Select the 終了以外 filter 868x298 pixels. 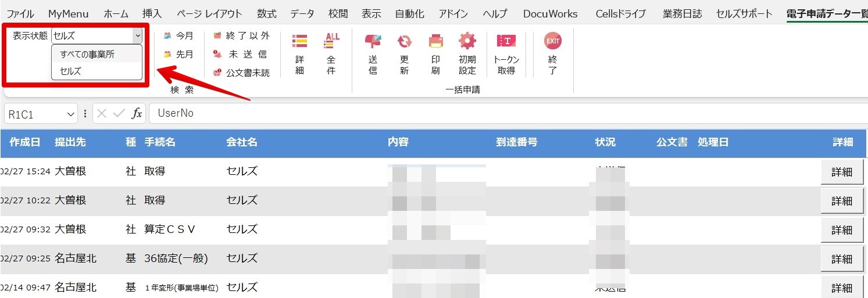coord(241,36)
